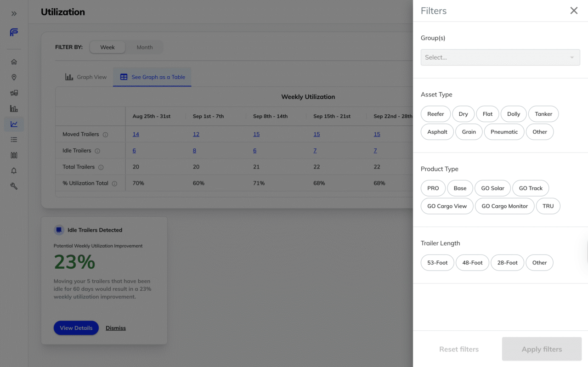Click View Details button
The height and width of the screenshot is (367, 588).
pyautogui.click(x=76, y=328)
